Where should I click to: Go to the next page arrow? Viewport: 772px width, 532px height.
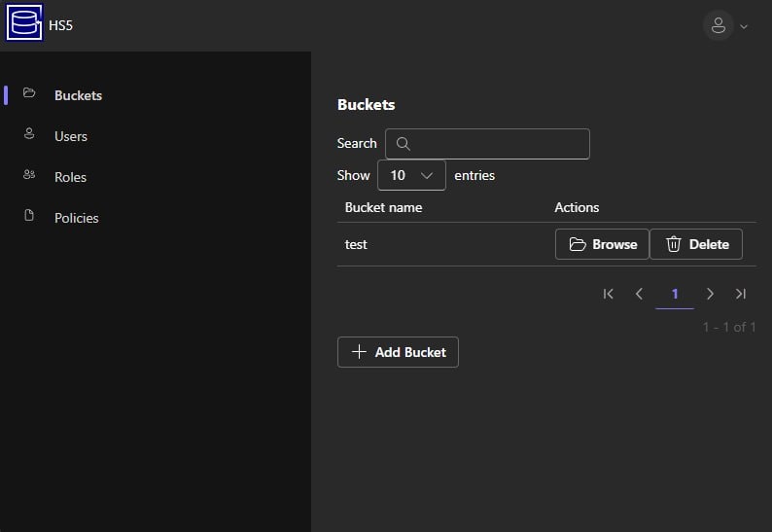click(710, 294)
